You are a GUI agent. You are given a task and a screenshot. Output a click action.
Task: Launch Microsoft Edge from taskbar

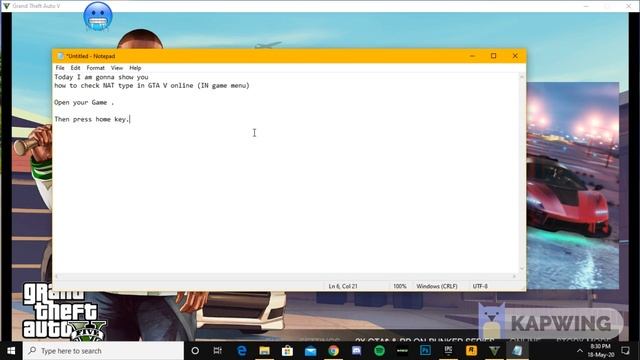(x=242, y=351)
